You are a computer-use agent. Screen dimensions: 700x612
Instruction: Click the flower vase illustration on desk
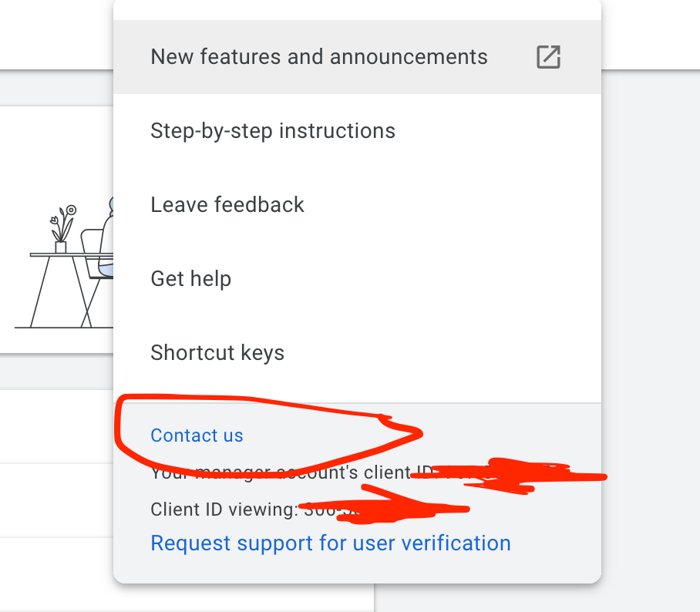tap(62, 229)
